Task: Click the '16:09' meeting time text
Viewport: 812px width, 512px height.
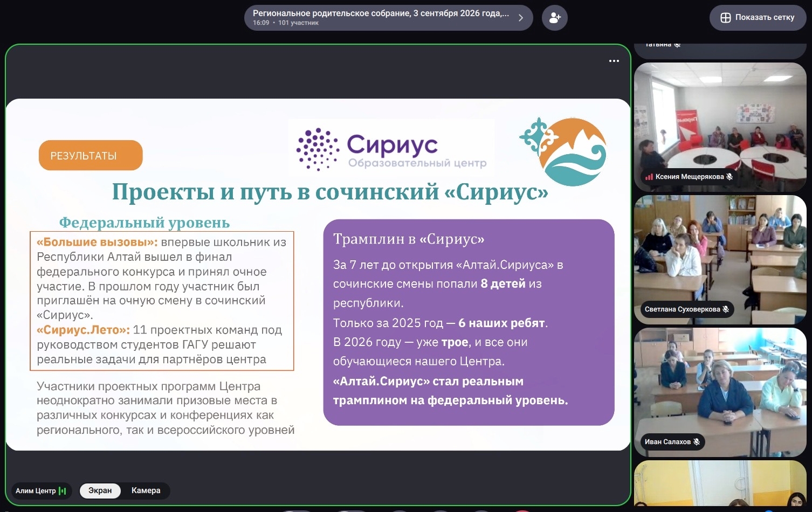Action: (261, 23)
